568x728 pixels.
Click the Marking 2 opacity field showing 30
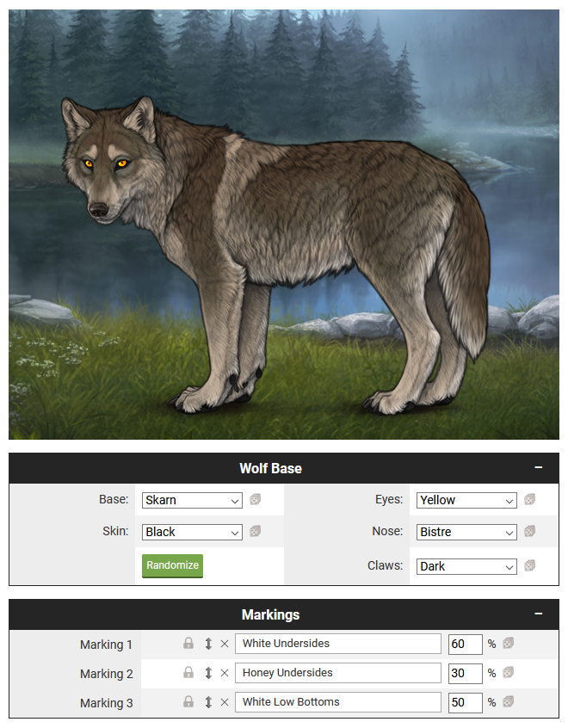pyautogui.click(x=465, y=673)
